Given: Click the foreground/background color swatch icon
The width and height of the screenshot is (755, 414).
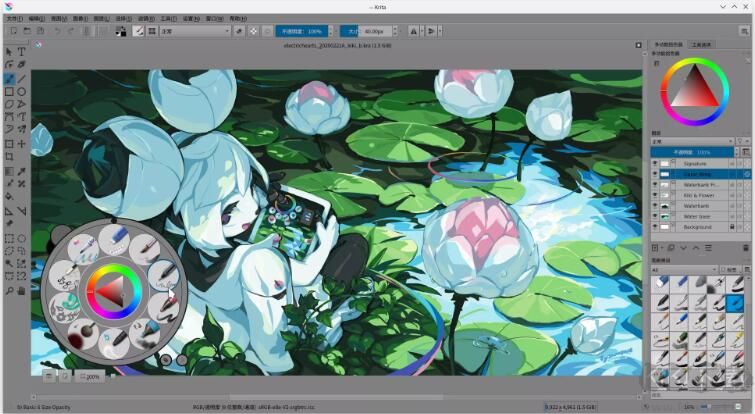Looking at the screenshot, I should [121, 31].
